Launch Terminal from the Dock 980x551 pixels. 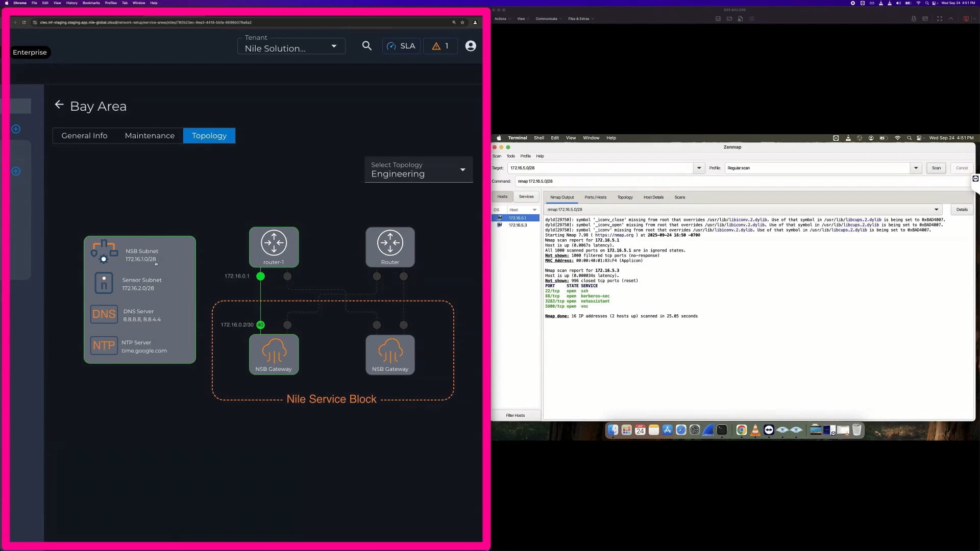722,430
